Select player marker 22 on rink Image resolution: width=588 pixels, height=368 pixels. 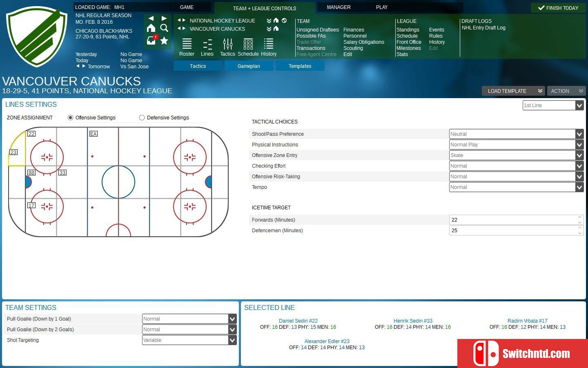(31, 134)
